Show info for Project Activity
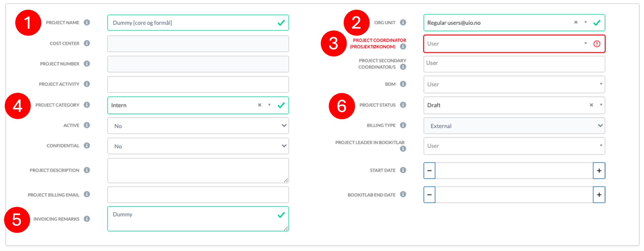This screenshot has height=251, width=644. tap(87, 84)
